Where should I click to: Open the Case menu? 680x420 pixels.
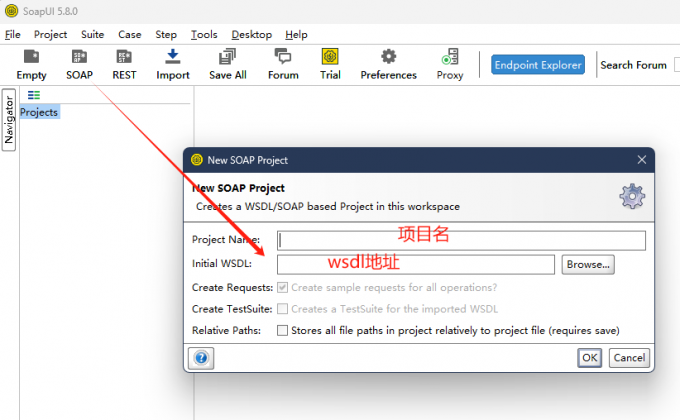click(x=130, y=35)
